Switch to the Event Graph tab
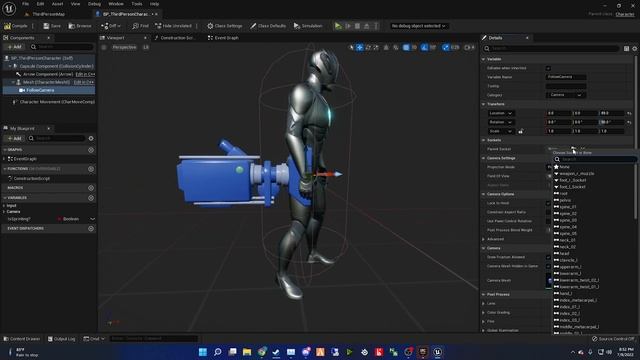 (x=223, y=38)
